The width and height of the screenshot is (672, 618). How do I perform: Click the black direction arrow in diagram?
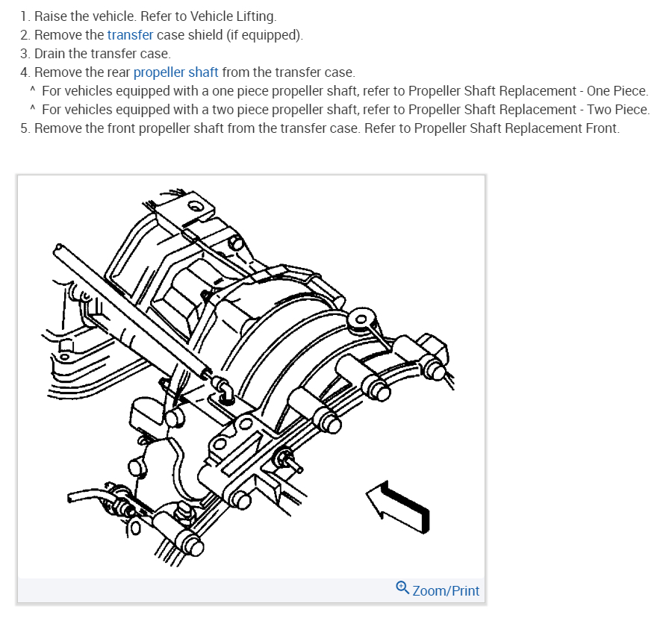pyautogui.click(x=398, y=507)
